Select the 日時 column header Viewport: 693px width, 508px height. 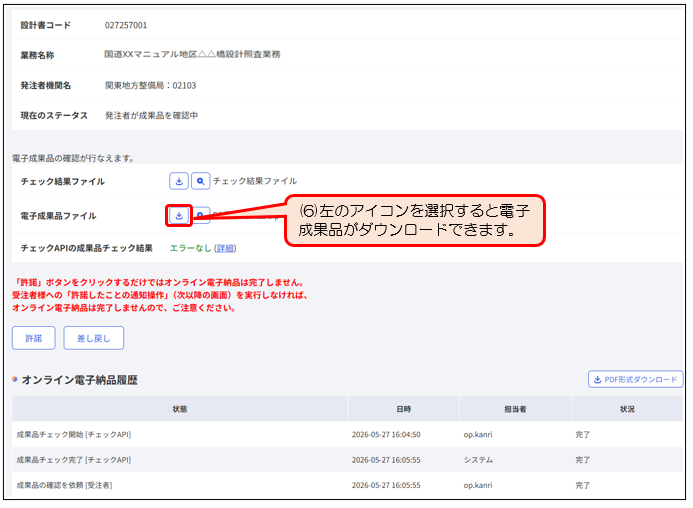[x=404, y=409]
